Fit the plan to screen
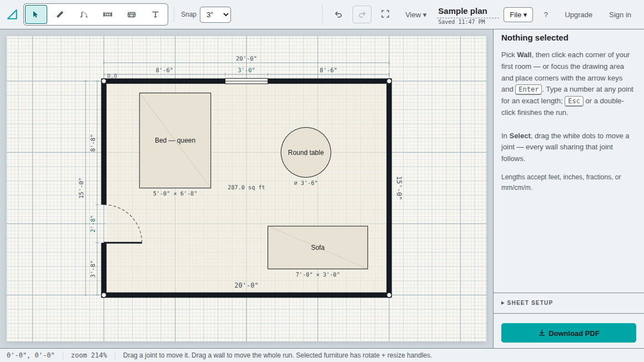644x362 pixels. tap(385, 14)
